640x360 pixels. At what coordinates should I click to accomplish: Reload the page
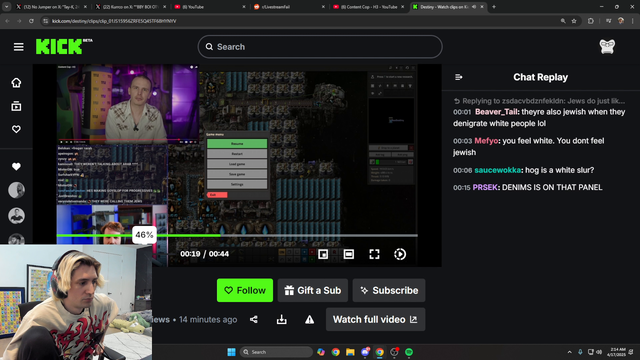31,21
